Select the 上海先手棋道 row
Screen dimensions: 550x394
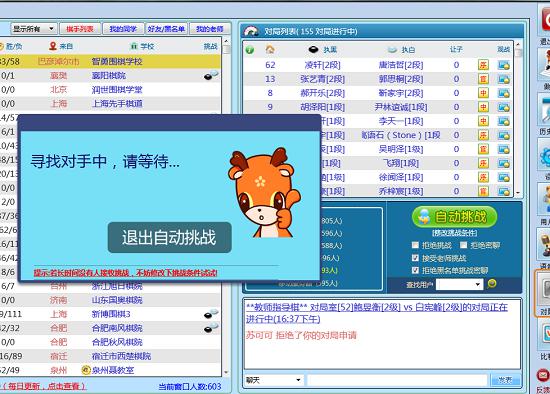tap(110, 103)
